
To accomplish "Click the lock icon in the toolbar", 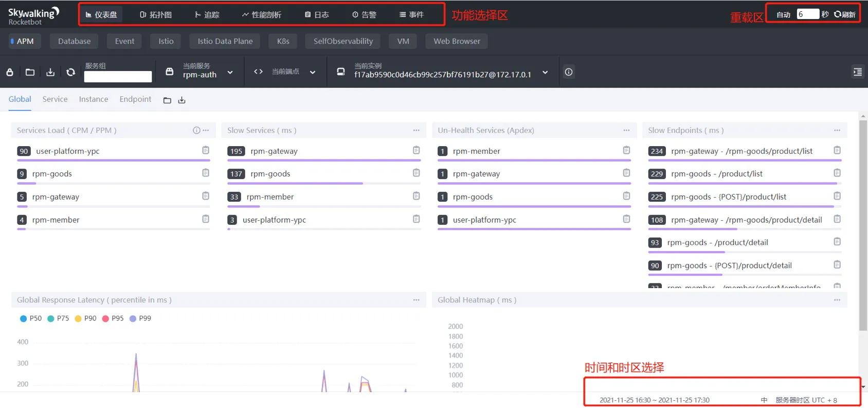I will [10, 73].
